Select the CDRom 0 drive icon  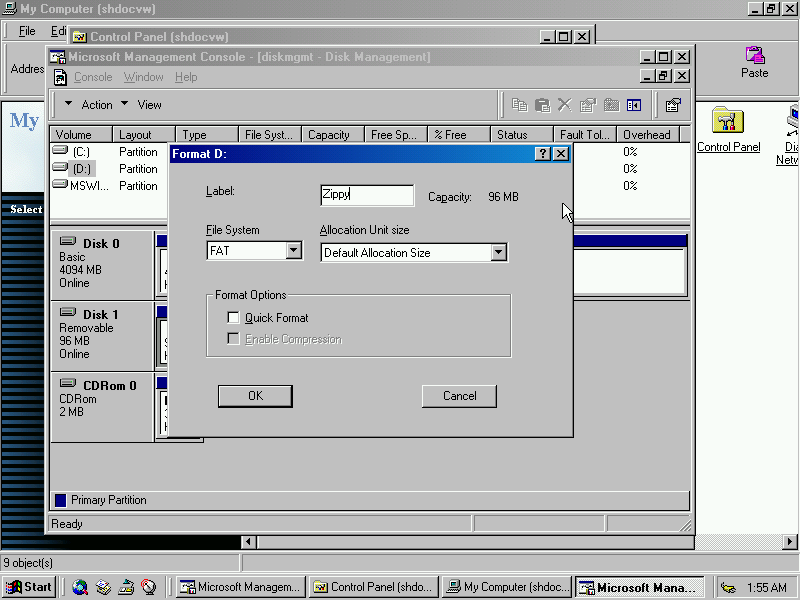coord(69,384)
